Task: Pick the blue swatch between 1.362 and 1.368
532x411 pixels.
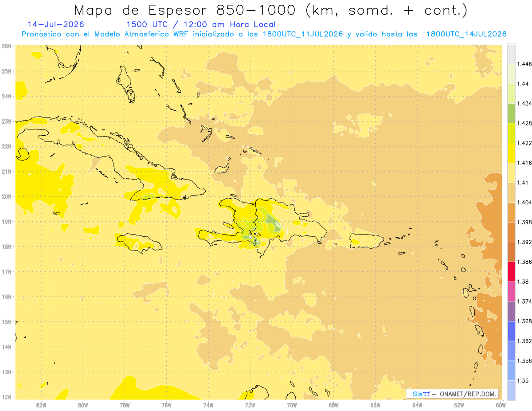Action: click(511, 331)
